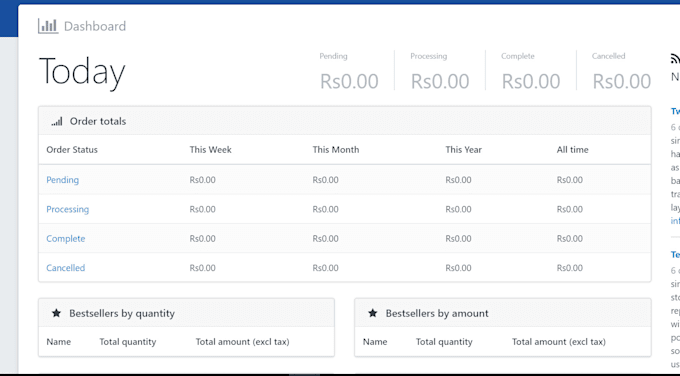
Task: Click the Order totals signal bars icon
Action: point(57,121)
